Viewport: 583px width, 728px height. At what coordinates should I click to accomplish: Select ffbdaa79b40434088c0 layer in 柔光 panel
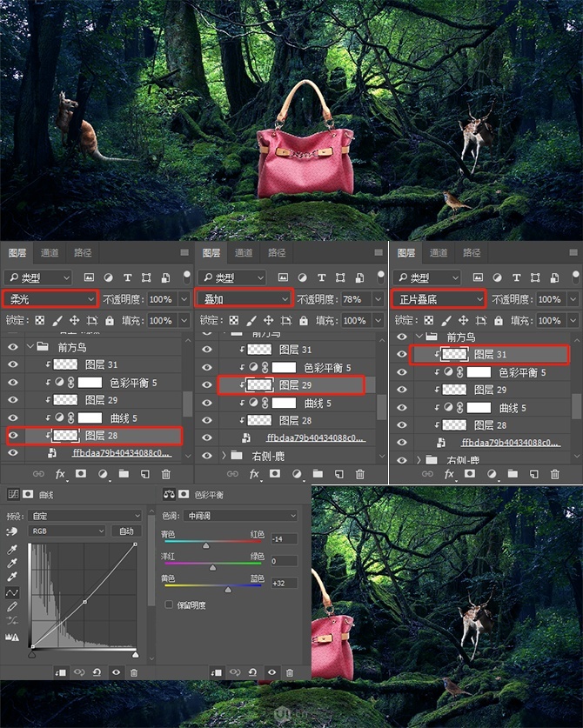(122, 452)
